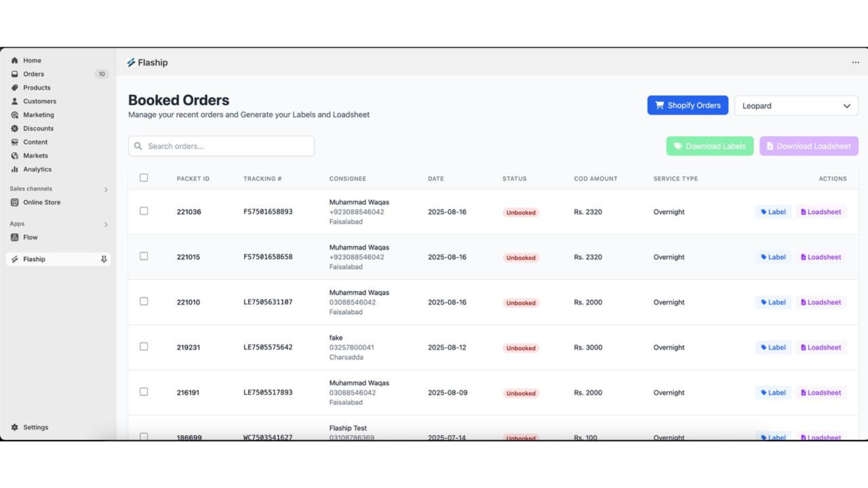Select checkbox for packet 221015
The image size is (868, 488).
144,256
